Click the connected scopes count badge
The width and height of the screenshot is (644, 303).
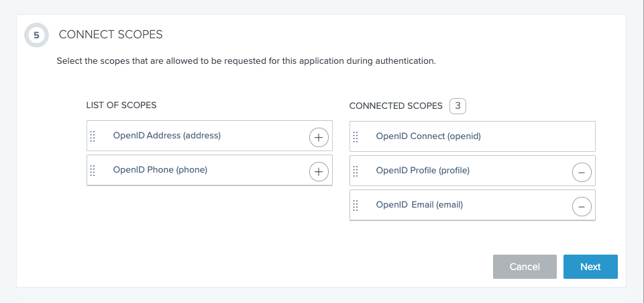coord(458,105)
